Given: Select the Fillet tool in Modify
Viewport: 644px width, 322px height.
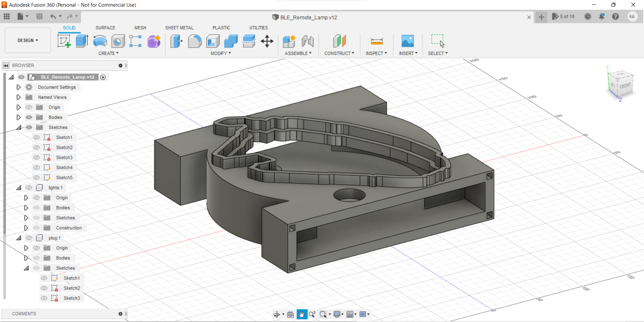Looking at the screenshot, I should pos(195,41).
